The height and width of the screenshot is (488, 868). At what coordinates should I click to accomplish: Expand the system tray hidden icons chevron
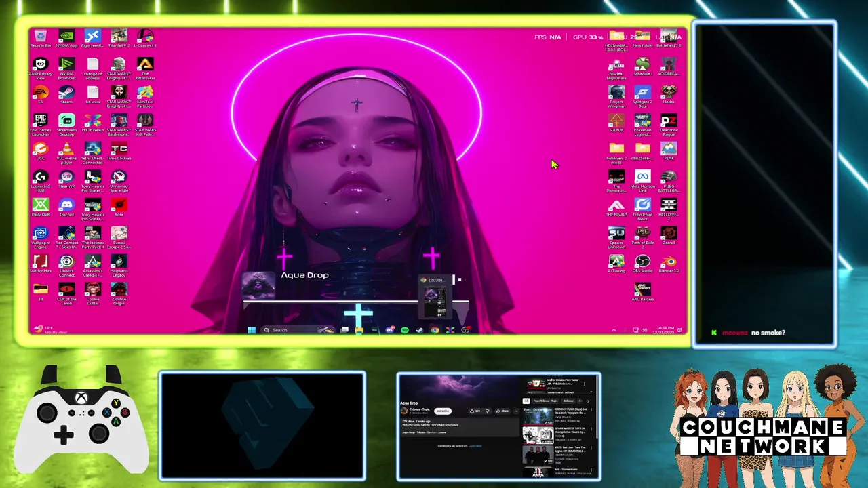[x=614, y=330]
